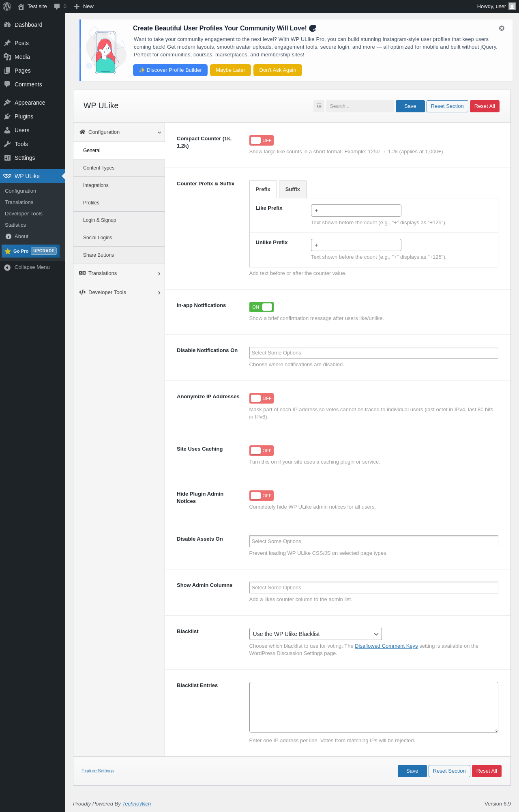Visit the TechnoWich footer link

(x=137, y=804)
